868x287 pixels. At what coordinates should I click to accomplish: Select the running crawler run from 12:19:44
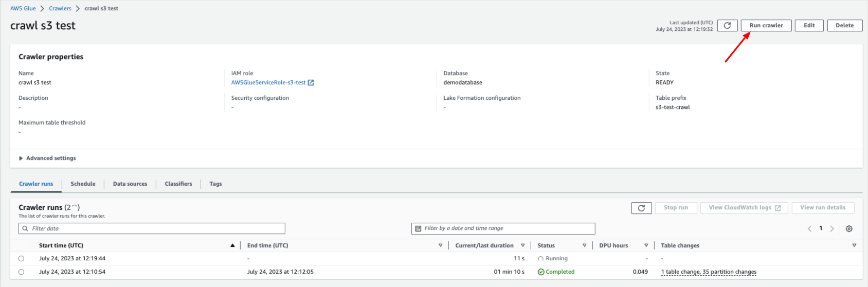click(21, 259)
